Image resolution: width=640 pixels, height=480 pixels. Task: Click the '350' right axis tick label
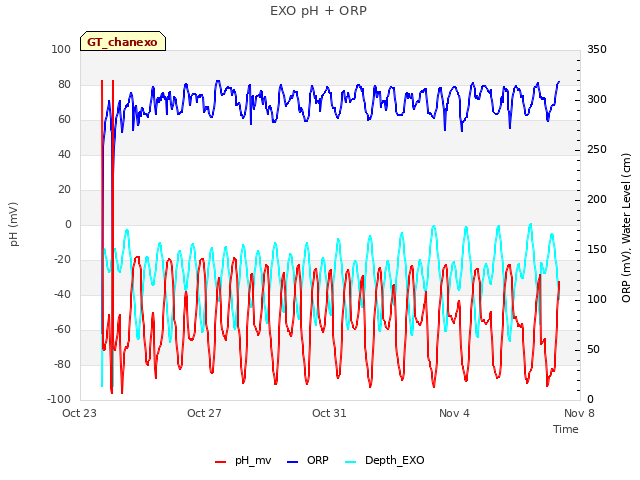597,49
